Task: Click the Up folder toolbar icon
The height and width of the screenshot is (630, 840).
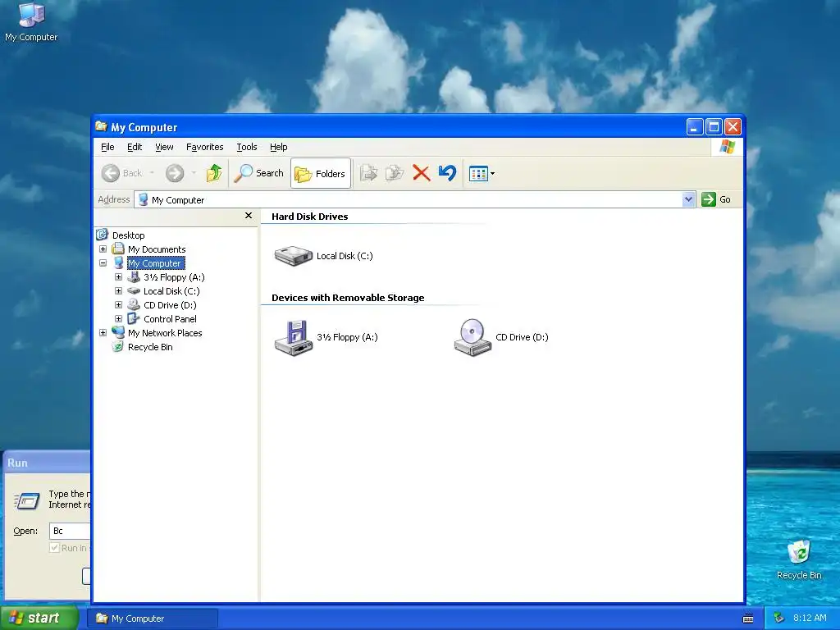Action: [214, 173]
